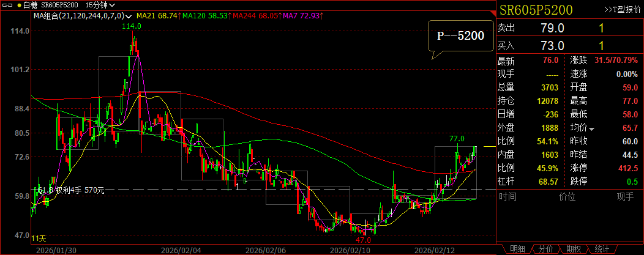
Task: Click the 卖出 price 79.0
Action: point(552,28)
